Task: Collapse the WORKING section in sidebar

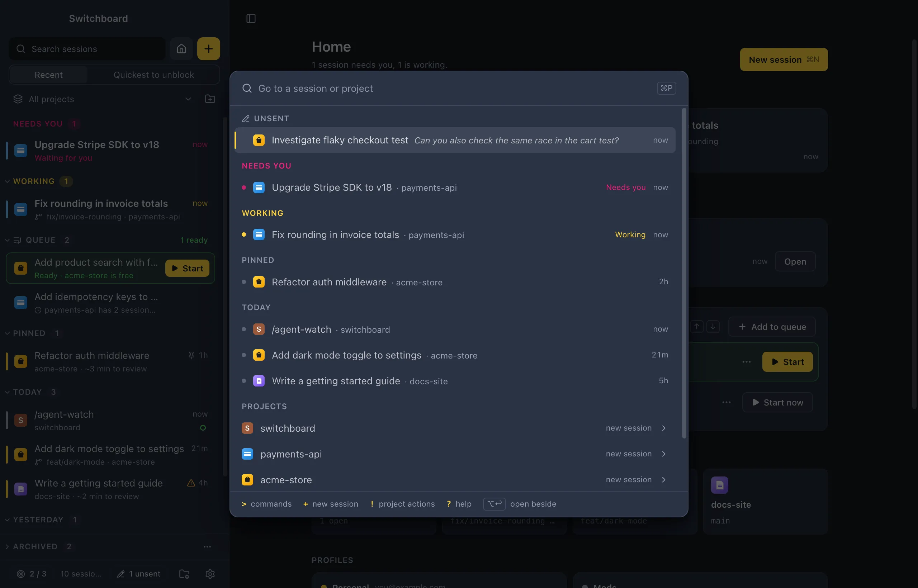Action: pos(7,181)
